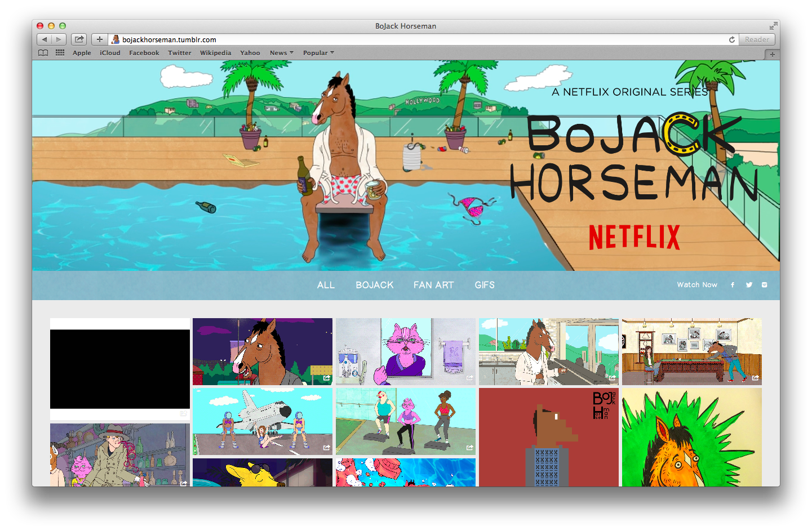Share the pool table post via its arrow icon

pos(756,378)
